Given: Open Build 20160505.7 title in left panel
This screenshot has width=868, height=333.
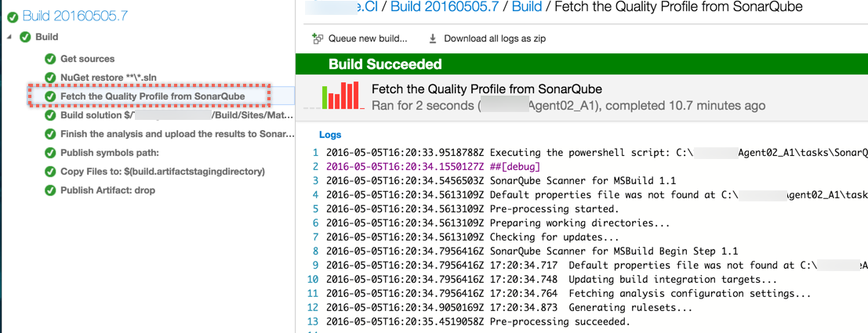Looking at the screenshot, I should [75, 16].
